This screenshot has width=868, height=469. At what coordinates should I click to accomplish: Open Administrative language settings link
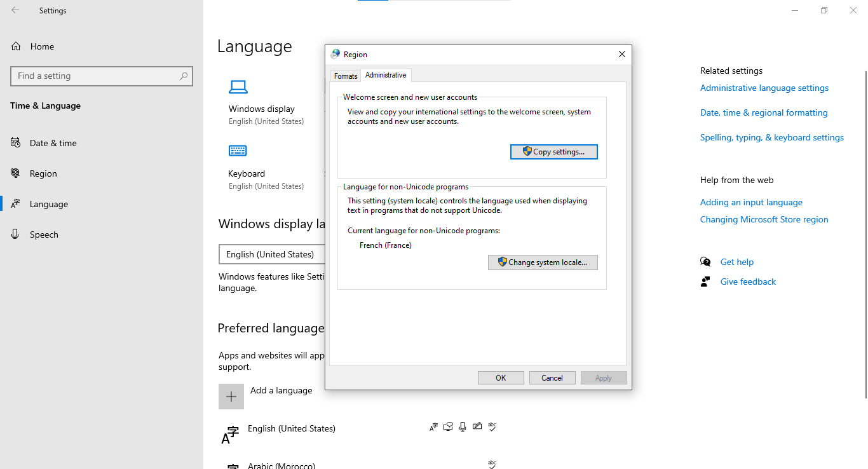(764, 88)
